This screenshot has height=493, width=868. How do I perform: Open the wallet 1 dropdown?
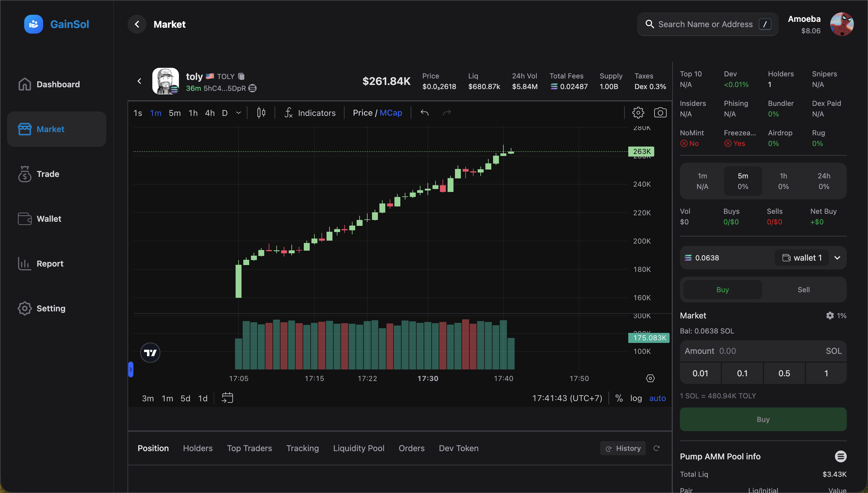837,258
